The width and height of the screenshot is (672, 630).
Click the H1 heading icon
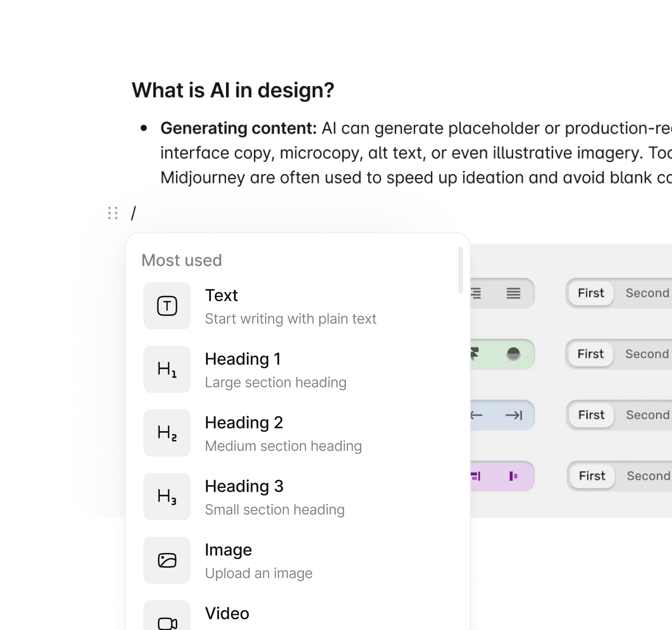(167, 369)
